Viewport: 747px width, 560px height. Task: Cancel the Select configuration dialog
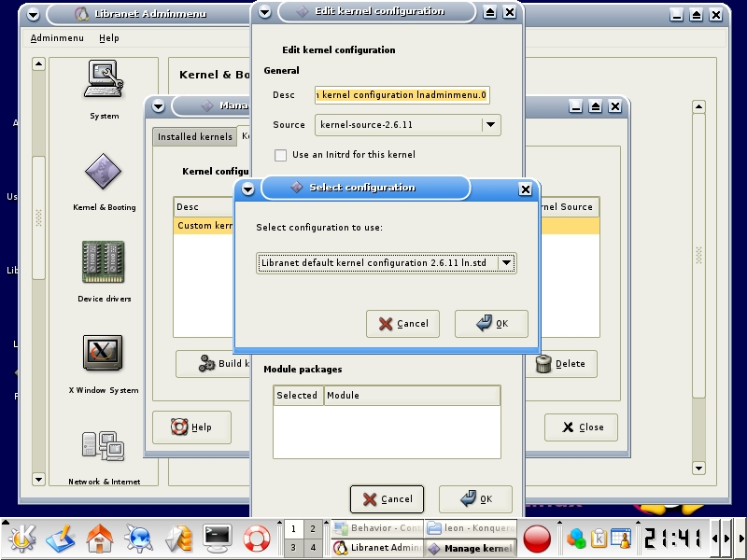point(402,324)
